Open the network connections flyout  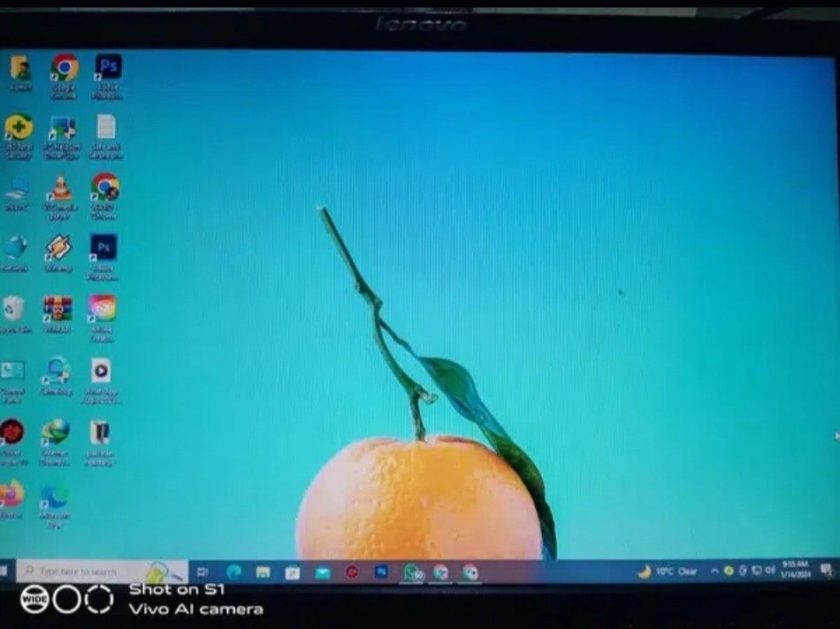point(756,572)
